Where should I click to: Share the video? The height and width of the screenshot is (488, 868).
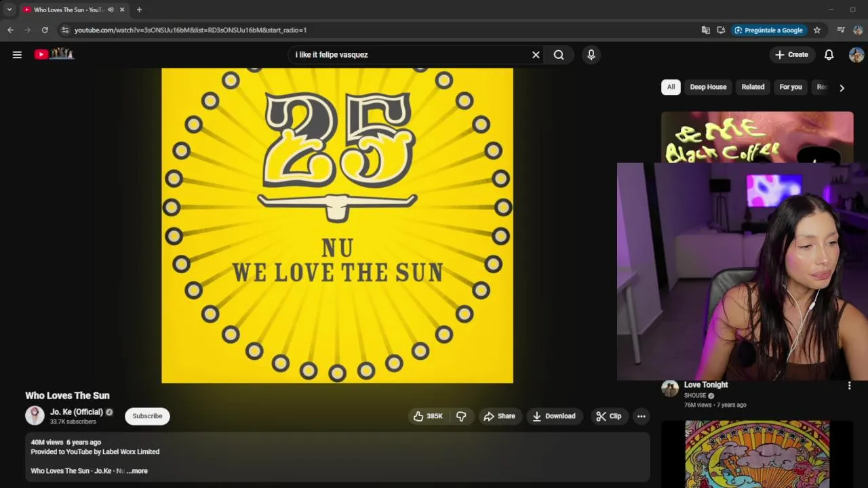[x=499, y=416]
